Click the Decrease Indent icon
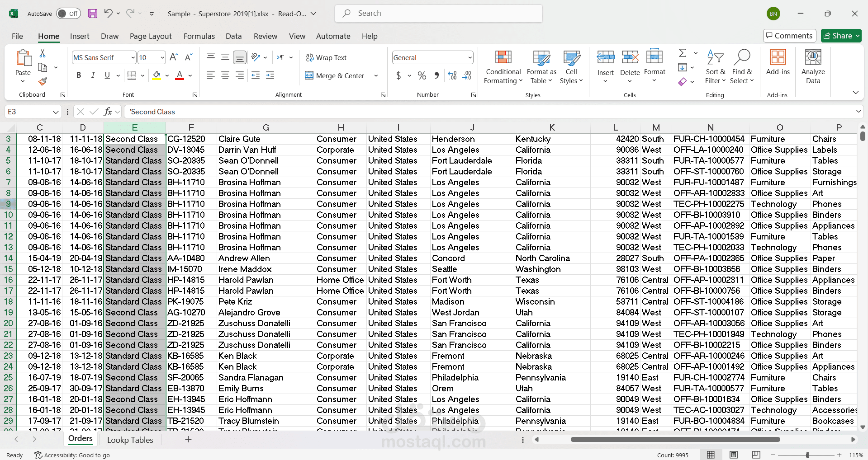868x460 pixels. 256,75
